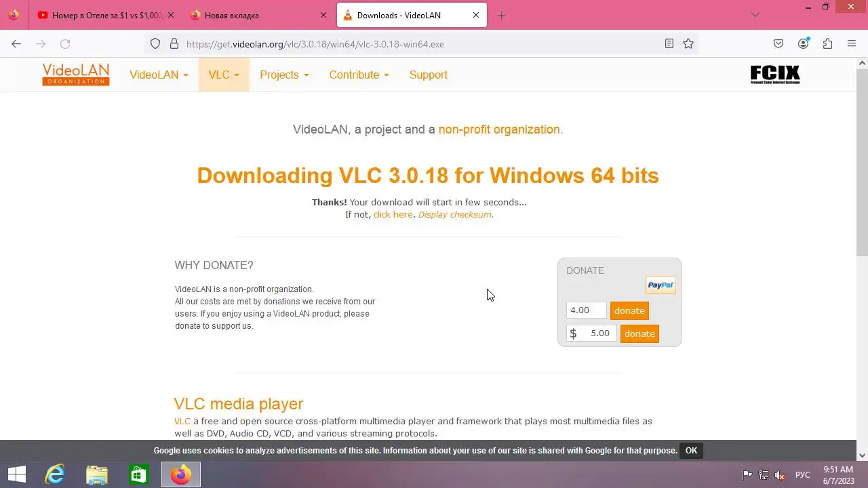The image size is (868, 488).
Task: Open the network tray icon
Action: 764,475
